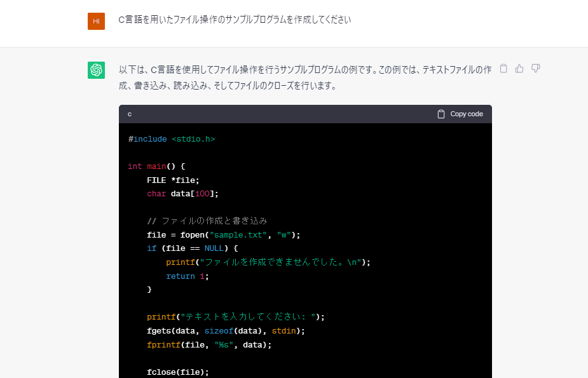Image resolution: width=588 pixels, height=378 pixels.
Task: Give the response a thumbs up
Action: coord(519,69)
